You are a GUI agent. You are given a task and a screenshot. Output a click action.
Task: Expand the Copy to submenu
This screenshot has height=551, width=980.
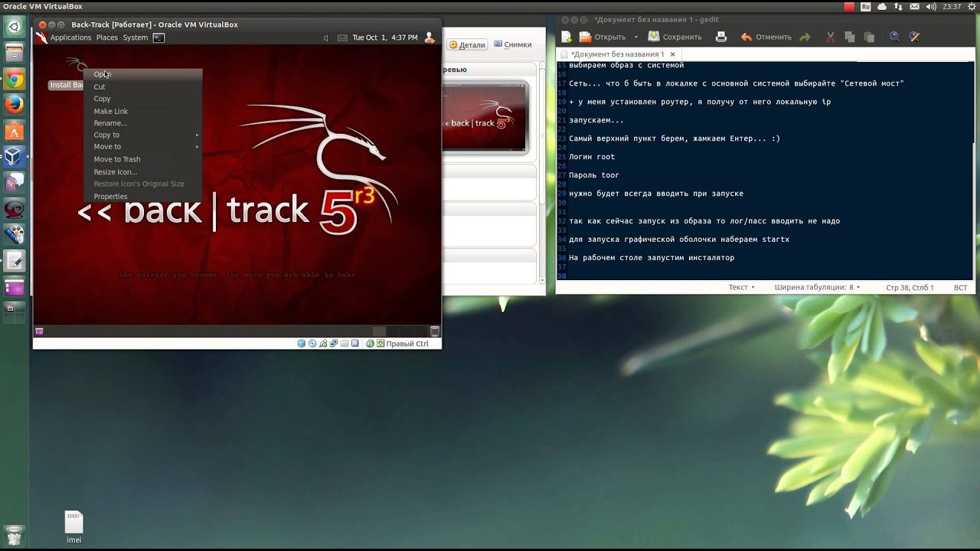coord(142,135)
